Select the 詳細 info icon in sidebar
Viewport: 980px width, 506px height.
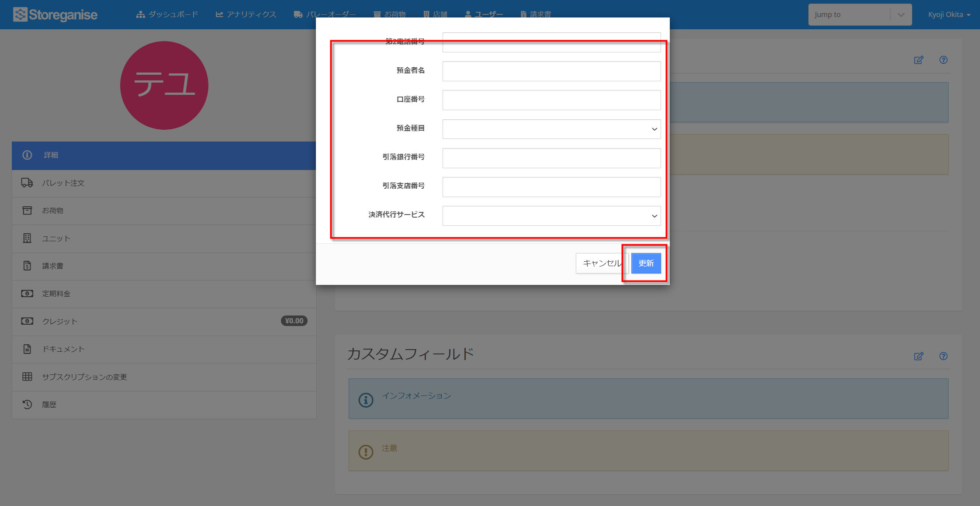coord(27,155)
